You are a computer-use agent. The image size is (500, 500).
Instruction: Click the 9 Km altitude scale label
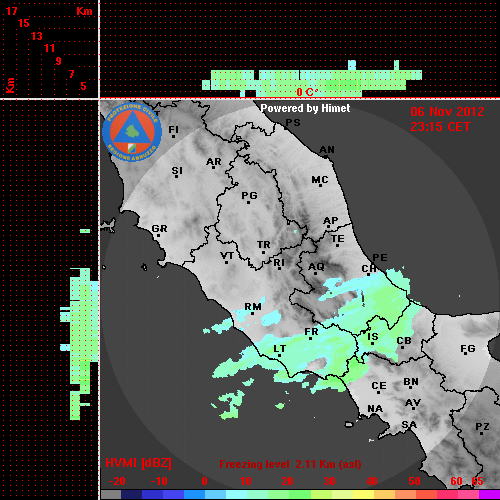click(59, 61)
